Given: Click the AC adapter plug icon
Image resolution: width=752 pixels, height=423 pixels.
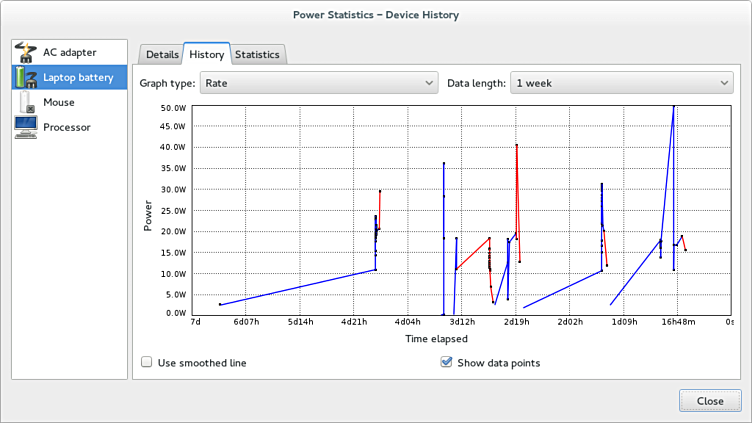Looking at the screenshot, I should tap(26, 53).
